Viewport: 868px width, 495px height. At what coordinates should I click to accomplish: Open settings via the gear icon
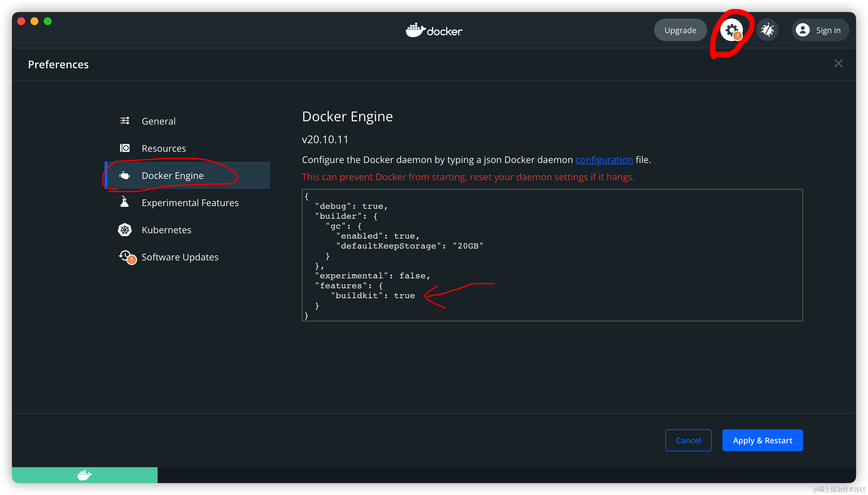click(x=732, y=30)
